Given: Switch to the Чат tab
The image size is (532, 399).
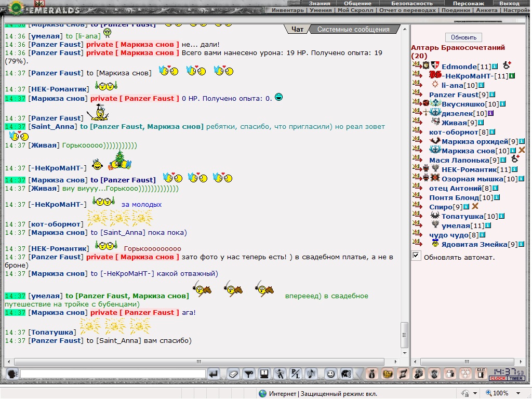Looking at the screenshot, I should [x=297, y=30].
